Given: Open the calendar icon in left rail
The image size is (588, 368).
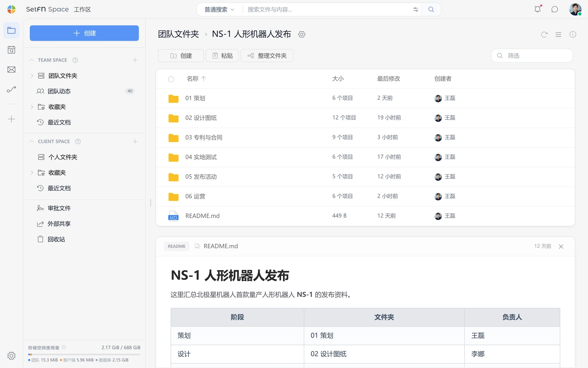Looking at the screenshot, I should click(11, 50).
